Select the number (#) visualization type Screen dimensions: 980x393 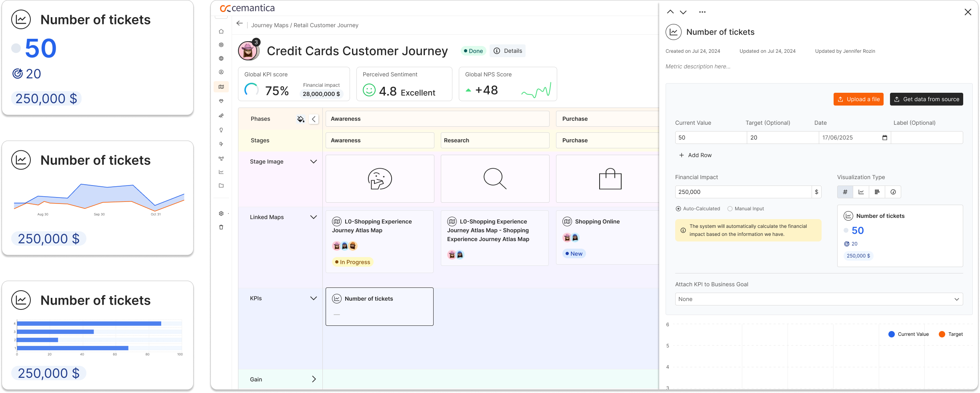pyautogui.click(x=845, y=192)
